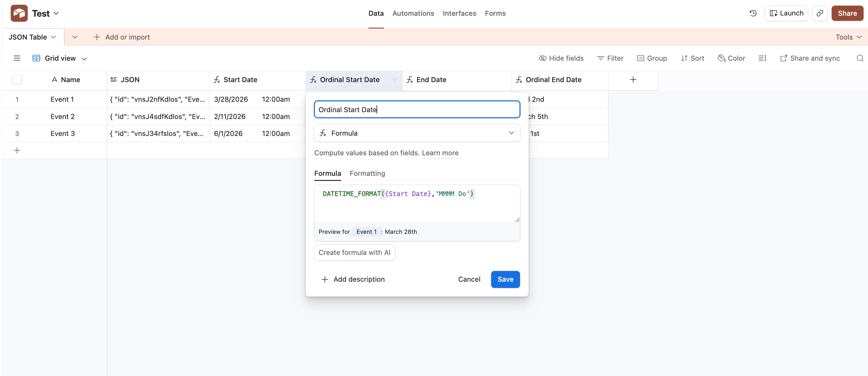Click the Save button
This screenshot has height=376, width=868.
click(505, 279)
